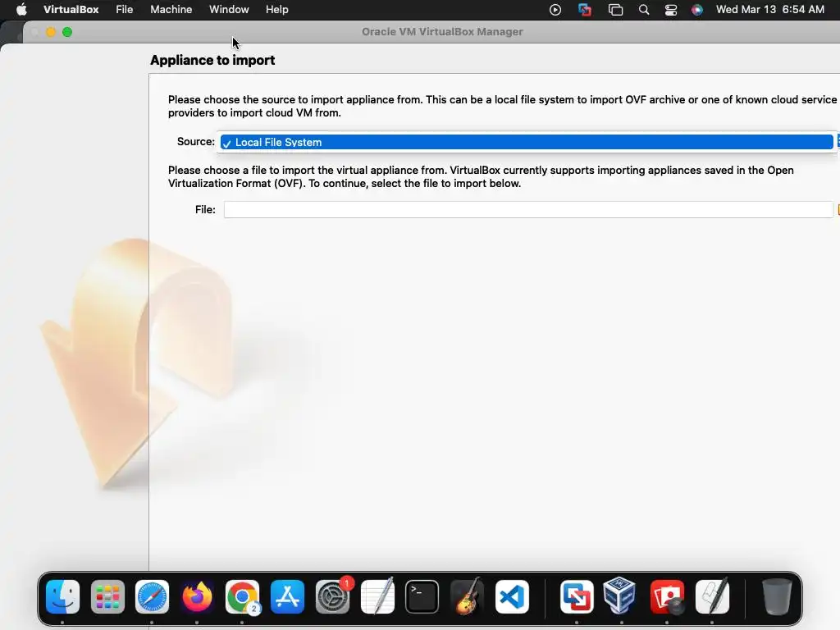The image size is (840, 630).
Task: Open TextEdit from the Dock
Action: coord(377,596)
